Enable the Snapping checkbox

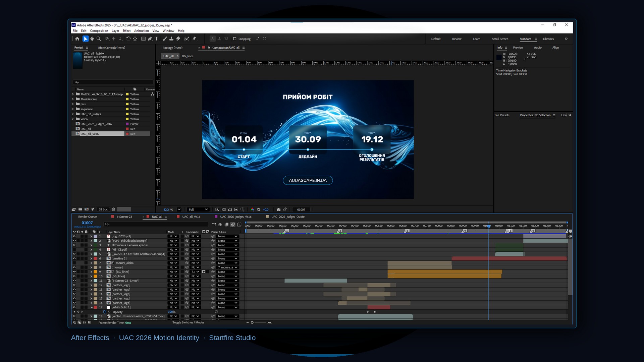[x=235, y=39]
